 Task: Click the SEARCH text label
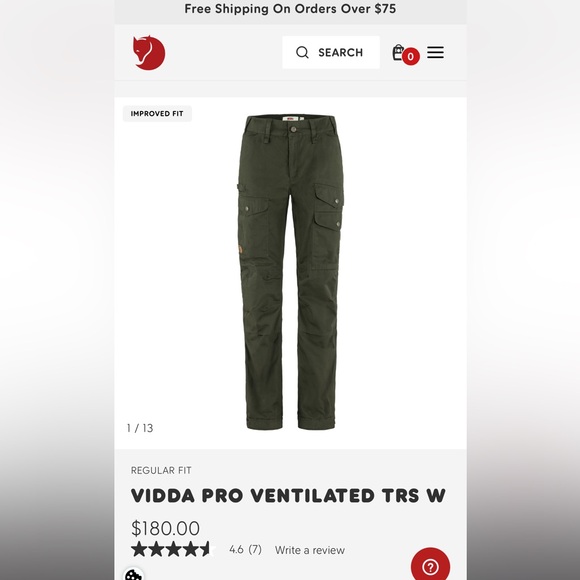click(340, 53)
